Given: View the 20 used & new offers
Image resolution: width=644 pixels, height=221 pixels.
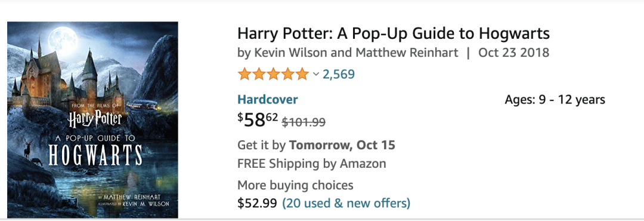Looking at the screenshot, I should (346, 203).
